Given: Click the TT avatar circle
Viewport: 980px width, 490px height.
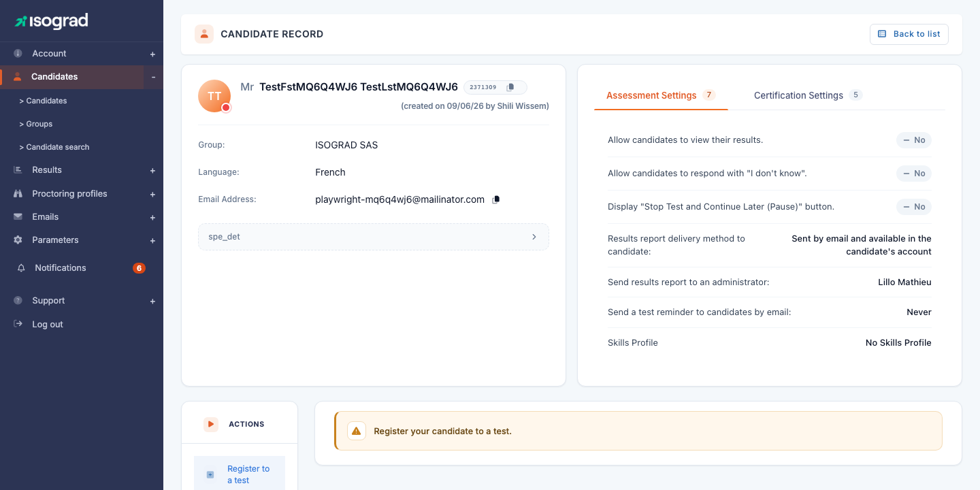Looking at the screenshot, I should (214, 96).
